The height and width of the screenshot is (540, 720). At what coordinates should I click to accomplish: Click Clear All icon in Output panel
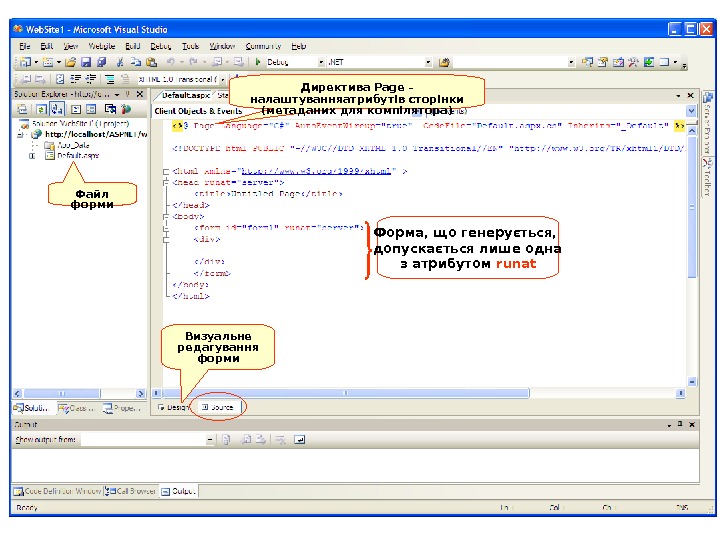coord(281,440)
